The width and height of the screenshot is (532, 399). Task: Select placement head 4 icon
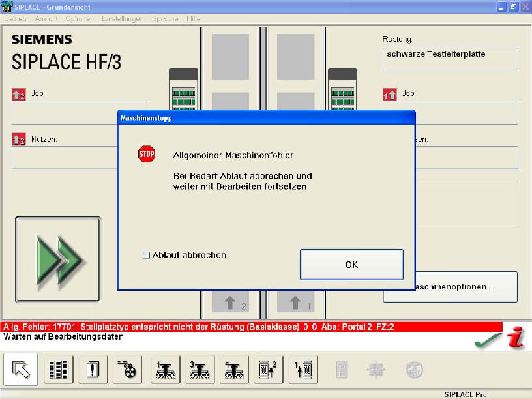pos(234,369)
